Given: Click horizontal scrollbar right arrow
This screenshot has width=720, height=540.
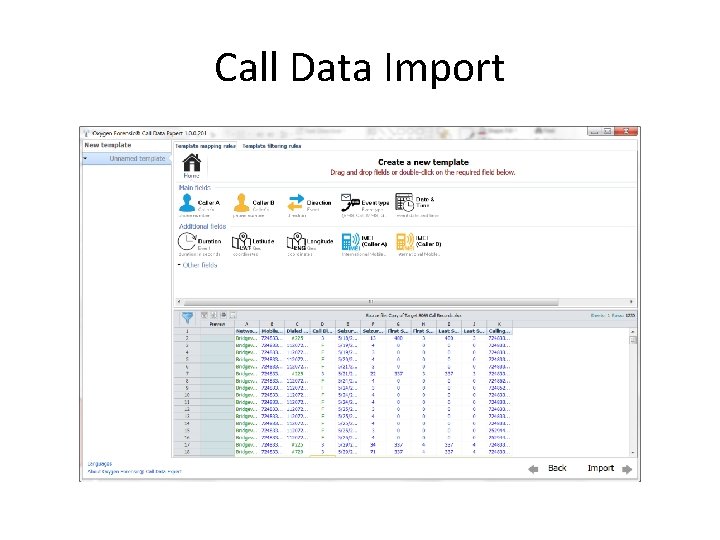Looking at the screenshot, I should [631, 302].
